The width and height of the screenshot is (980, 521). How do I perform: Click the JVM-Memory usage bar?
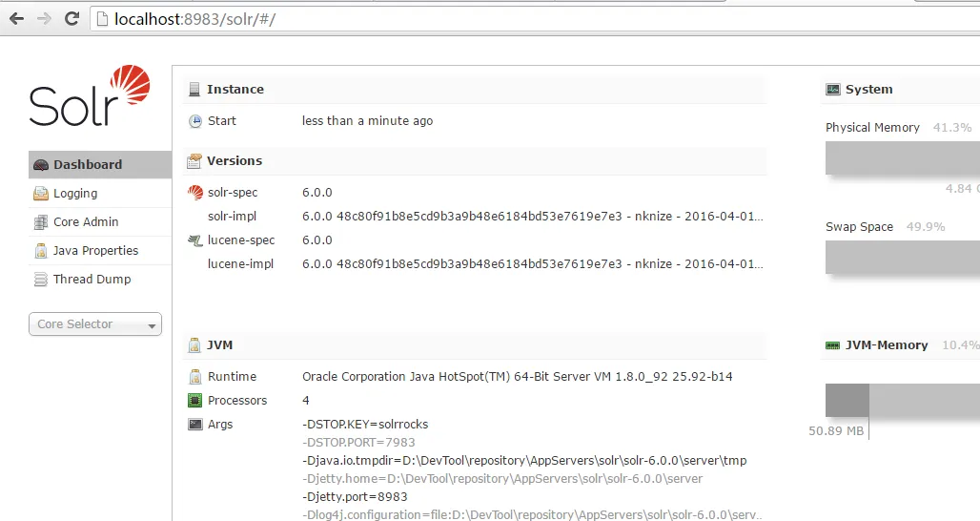903,400
